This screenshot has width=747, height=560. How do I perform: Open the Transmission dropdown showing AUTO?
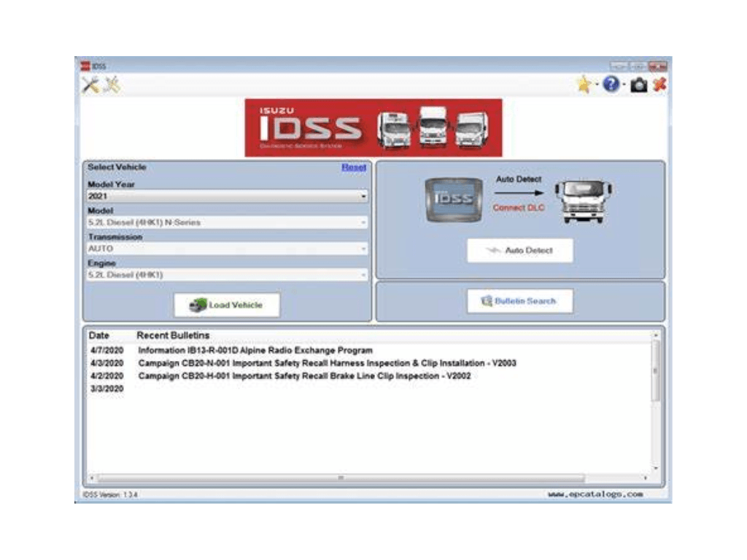(x=228, y=249)
